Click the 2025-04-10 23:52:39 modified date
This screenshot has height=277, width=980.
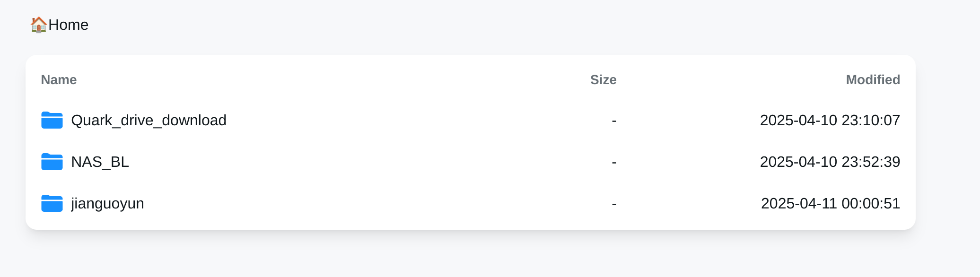click(x=830, y=162)
